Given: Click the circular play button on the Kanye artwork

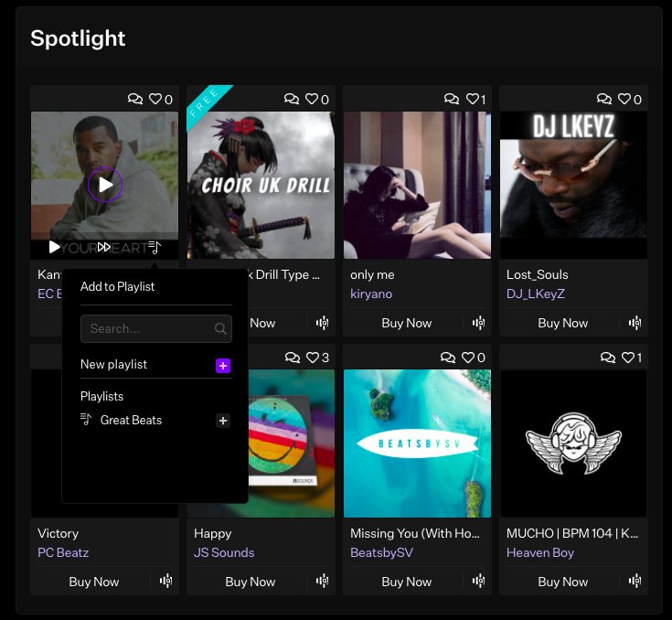Looking at the screenshot, I should [105, 186].
